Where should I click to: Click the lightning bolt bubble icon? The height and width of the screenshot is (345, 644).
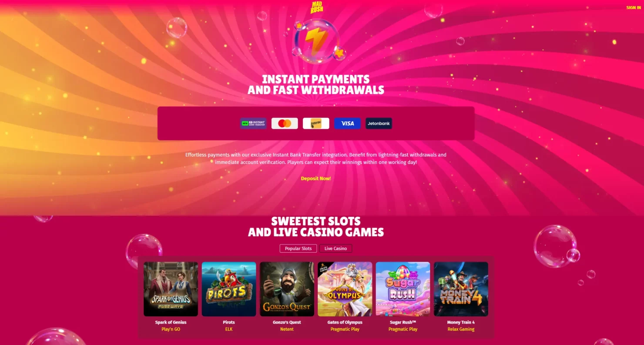pyautogui.click(x=316, y=41)
